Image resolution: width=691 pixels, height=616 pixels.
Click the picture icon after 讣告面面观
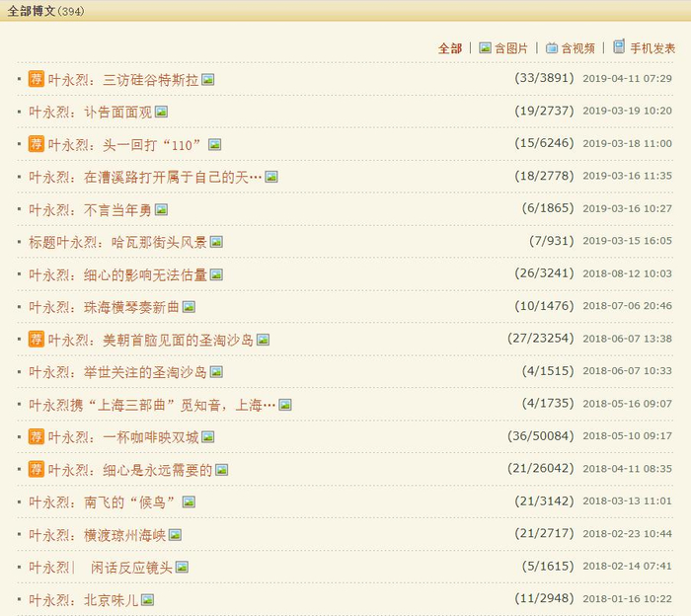tap(161, 112)
